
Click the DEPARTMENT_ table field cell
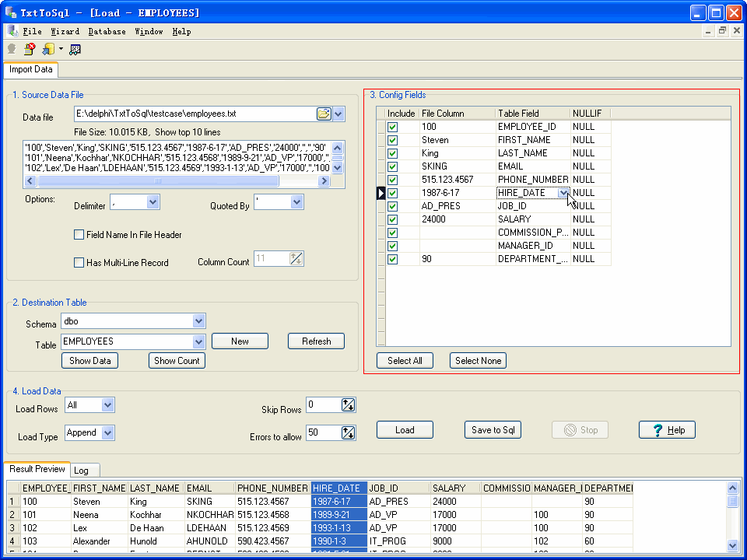pyautogui.click(x=533, y=259)
